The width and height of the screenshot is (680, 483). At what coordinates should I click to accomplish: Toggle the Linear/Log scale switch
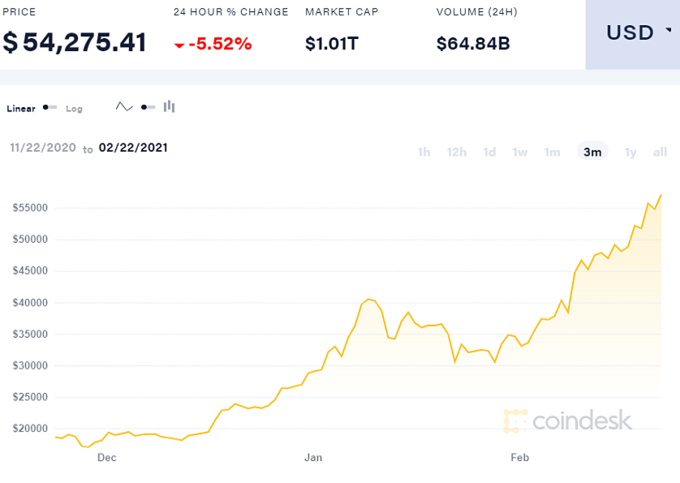point(50,107)
